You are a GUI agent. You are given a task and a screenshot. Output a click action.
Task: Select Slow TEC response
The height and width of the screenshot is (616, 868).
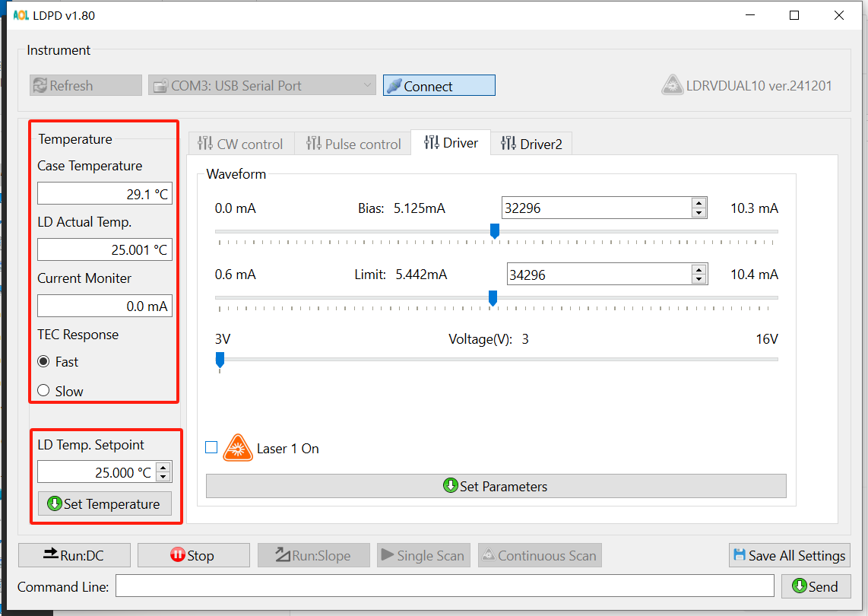click(44, 391)
